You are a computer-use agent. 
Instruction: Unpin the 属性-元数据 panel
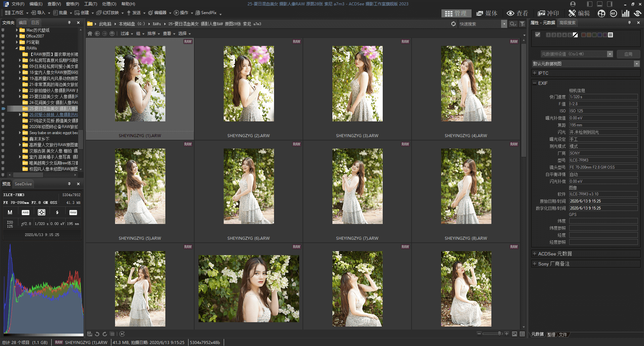(x=630, y=23)
